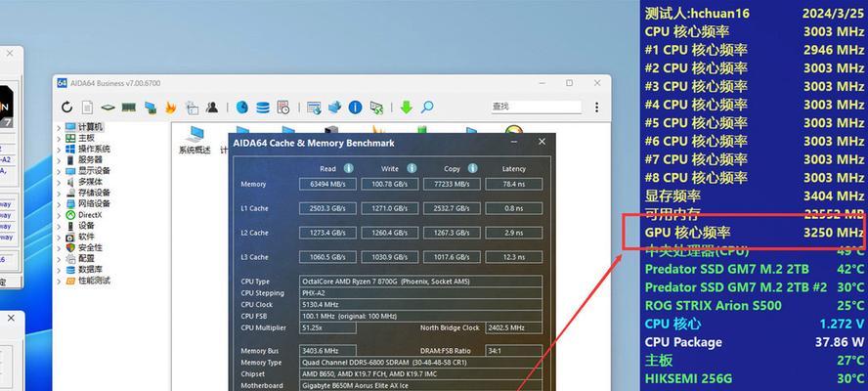The width and height of the screenshot is (868, 391).
Task: Select 计算机 in the tree
Action: (x=90, y=127)
